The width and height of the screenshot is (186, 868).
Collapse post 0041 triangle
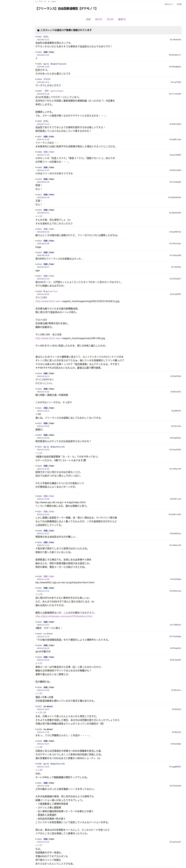tap(36, 783)
